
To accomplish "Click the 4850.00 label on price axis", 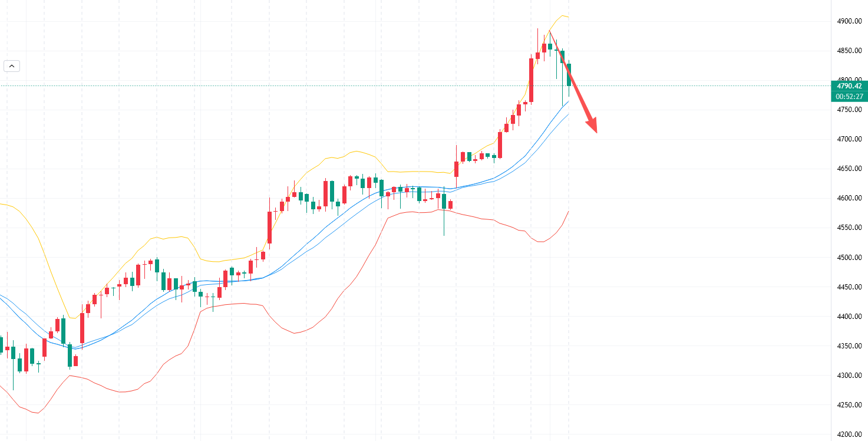I will pos(849,51).
